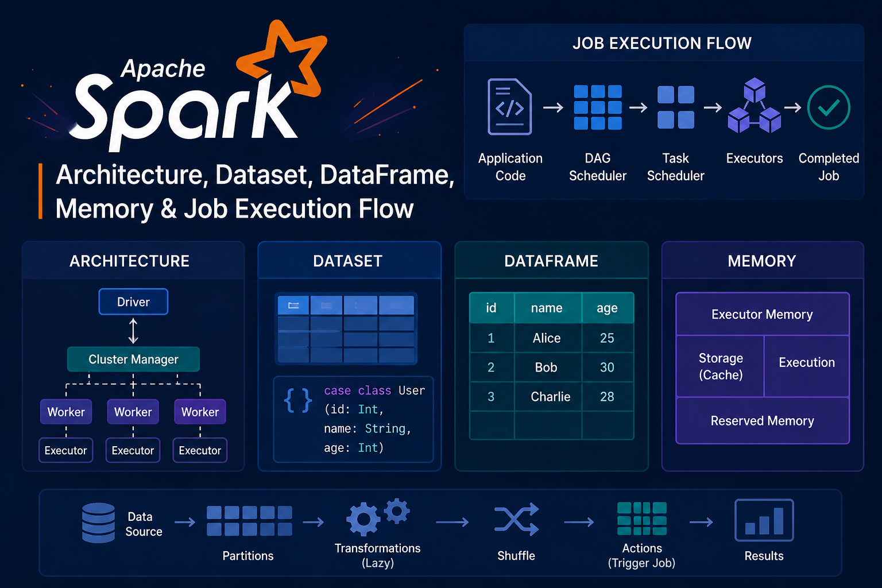Select the Execution memory block
The width and height of the screenshot is (882, 588).
coord(807,366)
